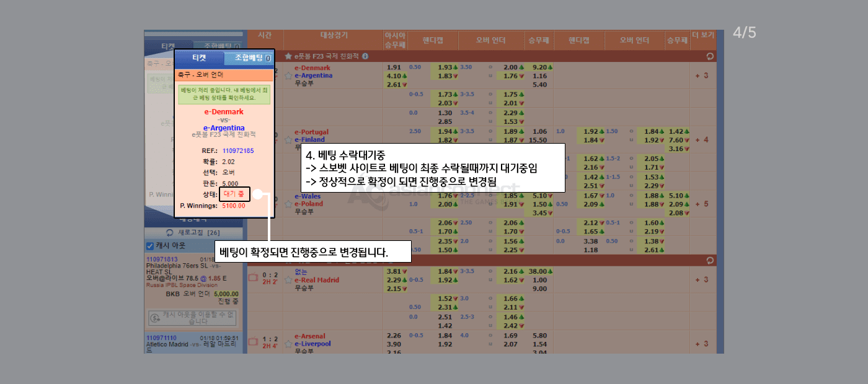Click the 새로고침 refresh icon in bet panel
Viewport: 868px width, 384px height.
pos(170,233)
